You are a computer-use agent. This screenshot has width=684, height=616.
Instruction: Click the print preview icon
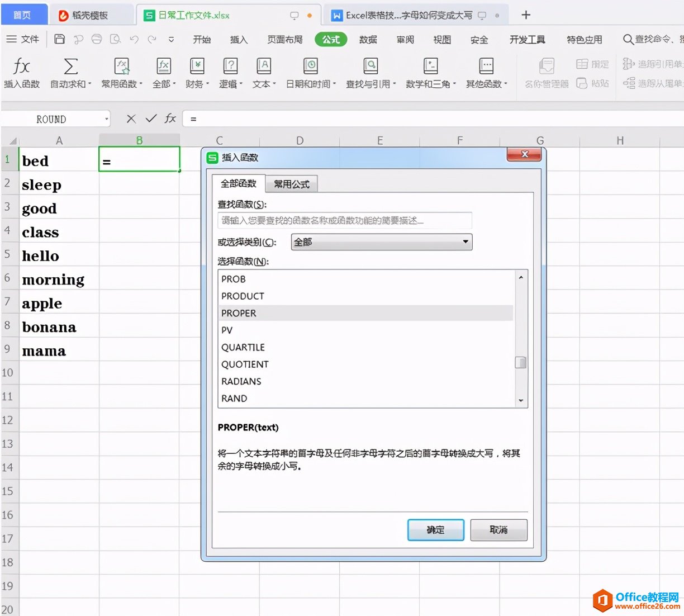tap(115, 39)
